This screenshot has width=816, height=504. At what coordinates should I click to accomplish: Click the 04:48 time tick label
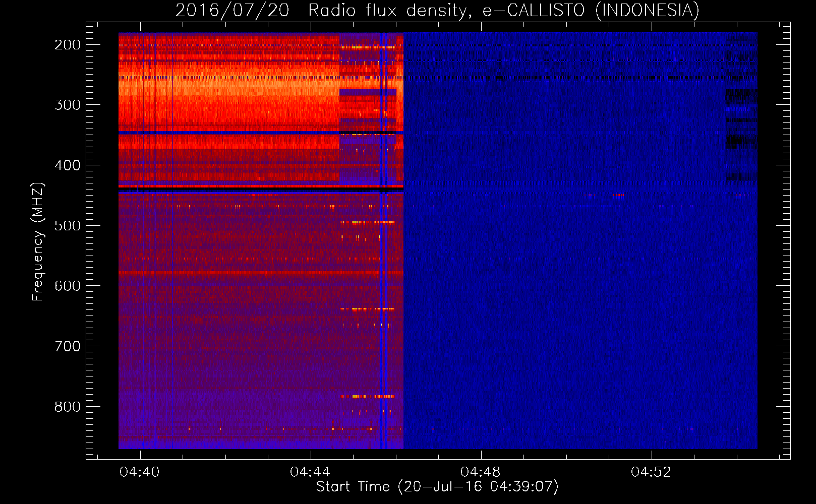(481, 472)
